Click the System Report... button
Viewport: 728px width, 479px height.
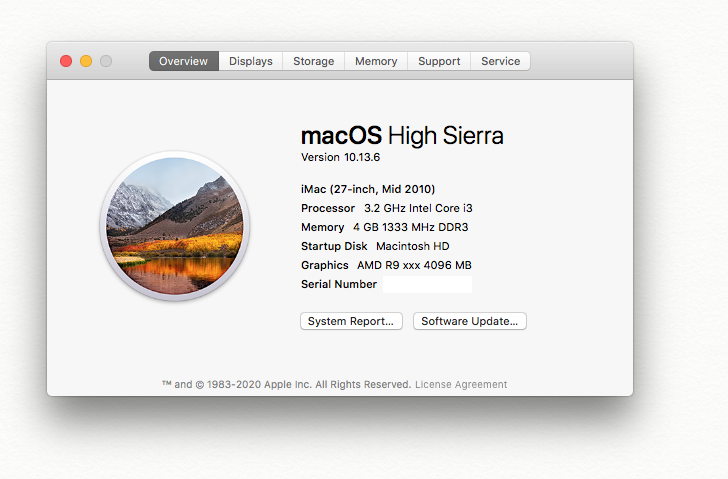tap(351, 321)
